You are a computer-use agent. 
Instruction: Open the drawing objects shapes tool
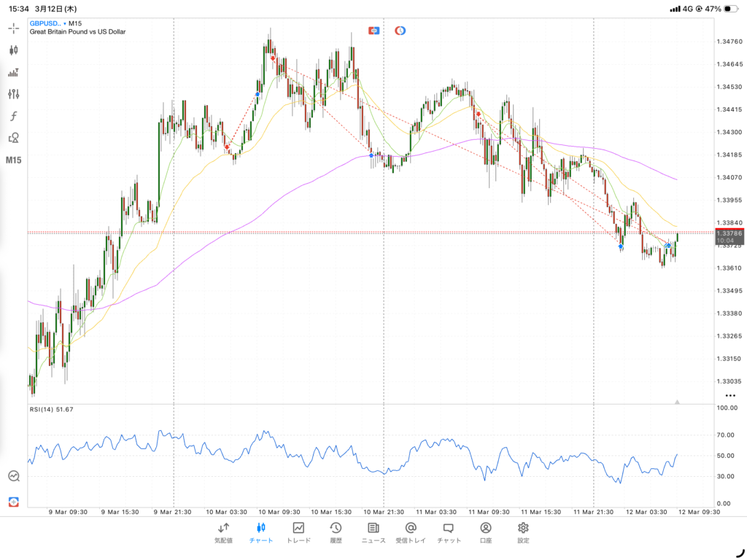pos(13,137)
